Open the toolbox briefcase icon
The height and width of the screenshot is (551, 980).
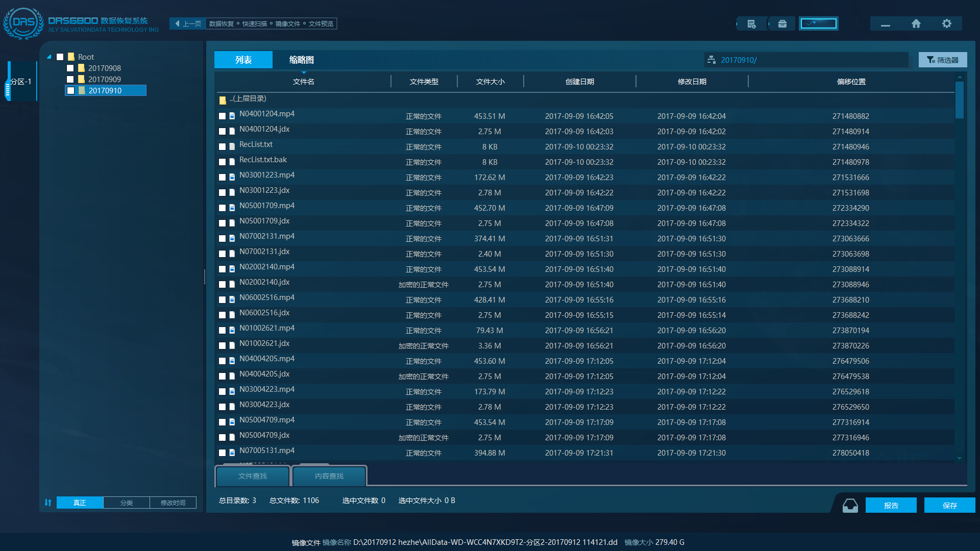782,24
